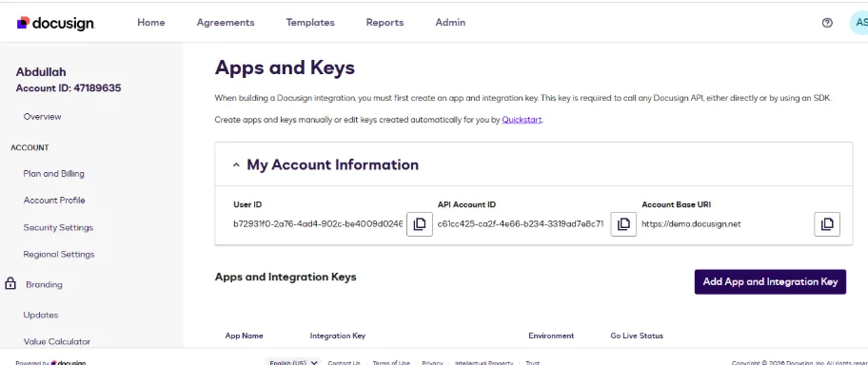Click the Go Live Status column header
Screen dimensions: 868x365
tap(637, 336)
